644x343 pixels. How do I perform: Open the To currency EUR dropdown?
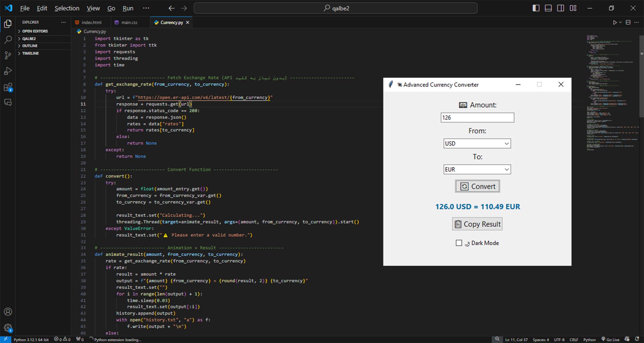pyautogui.click(x=477, y=170)
